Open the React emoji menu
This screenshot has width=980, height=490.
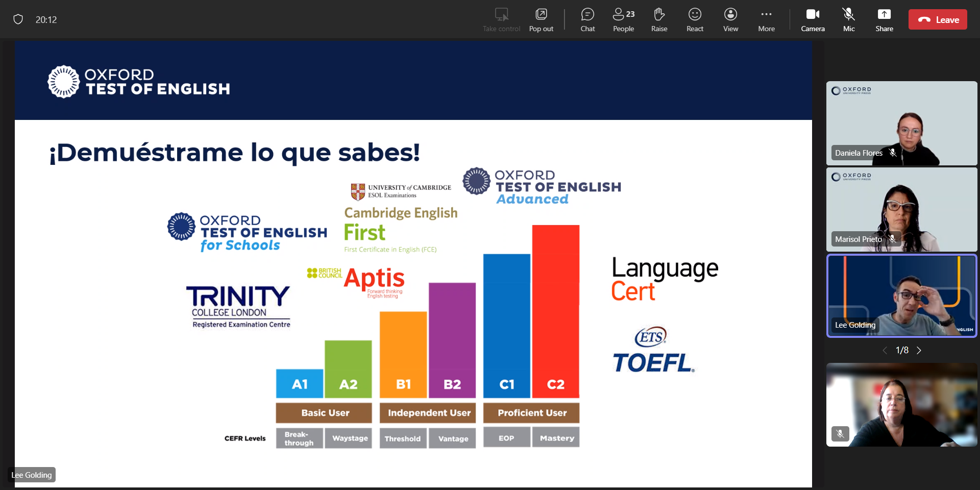coord(695,20)
